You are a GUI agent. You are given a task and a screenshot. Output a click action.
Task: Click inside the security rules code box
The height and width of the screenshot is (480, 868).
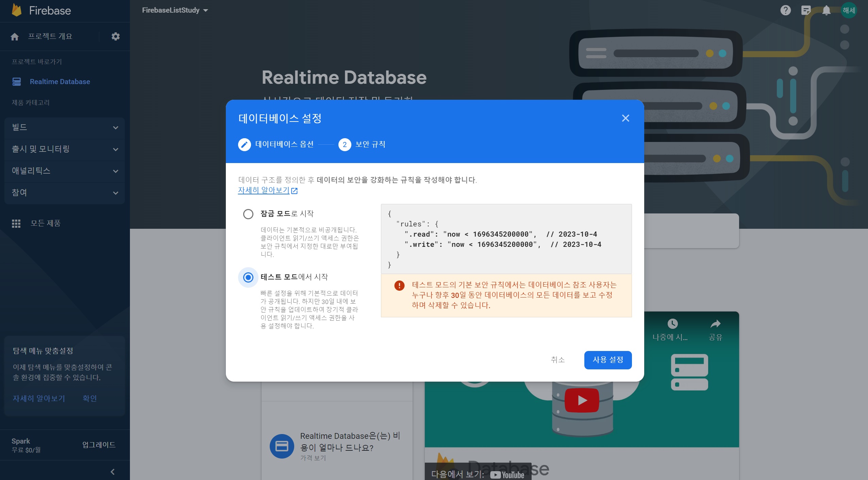coord(506,239)
